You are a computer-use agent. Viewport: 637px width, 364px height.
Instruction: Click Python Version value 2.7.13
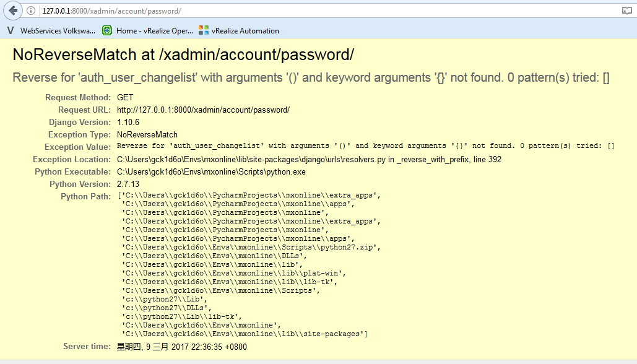128,184
